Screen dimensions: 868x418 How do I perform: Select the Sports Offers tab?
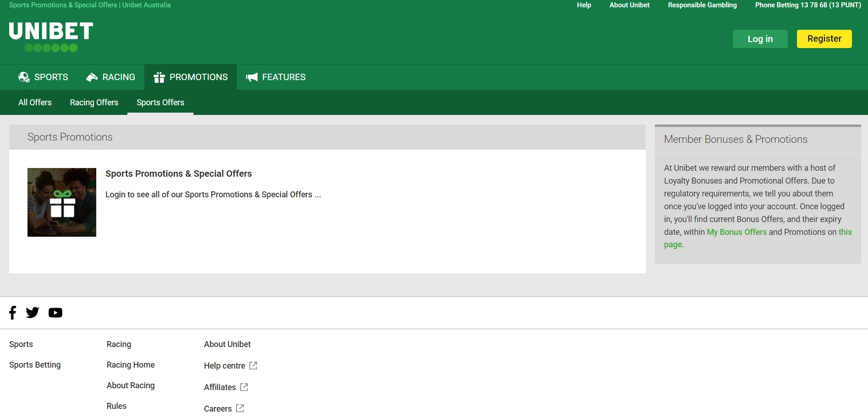click(x=160, y=103)
